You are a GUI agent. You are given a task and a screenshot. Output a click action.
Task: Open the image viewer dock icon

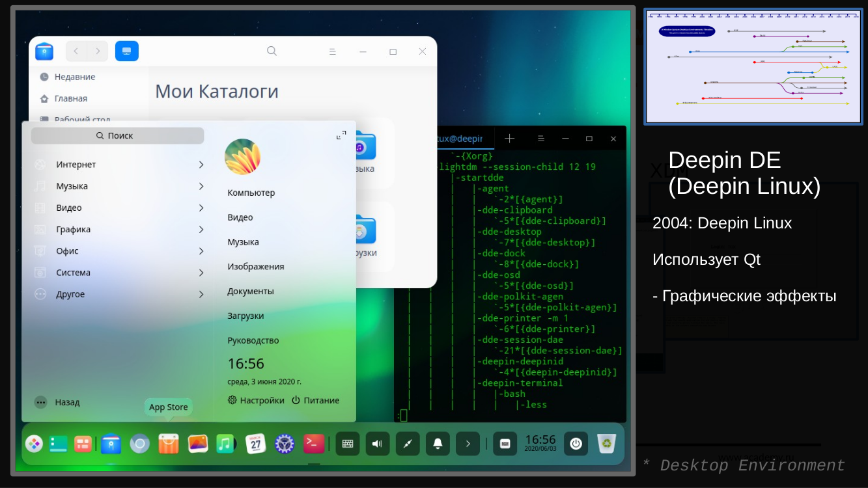tap(198, 444)
